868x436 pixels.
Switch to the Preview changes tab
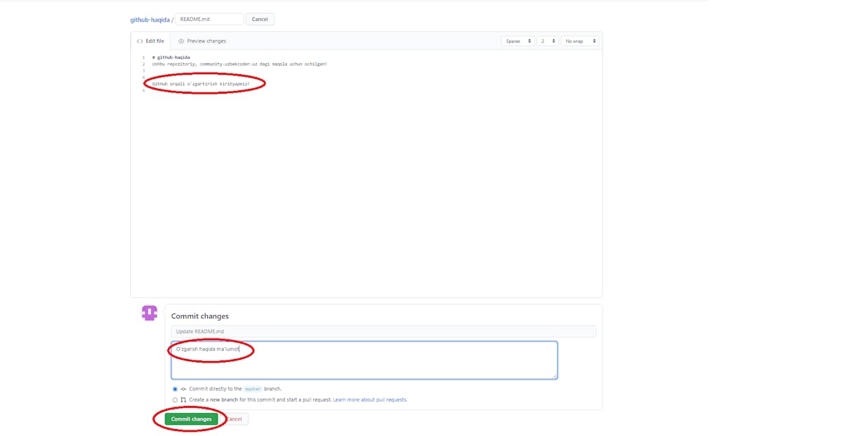pyautogui.click(x=202, y=41)
